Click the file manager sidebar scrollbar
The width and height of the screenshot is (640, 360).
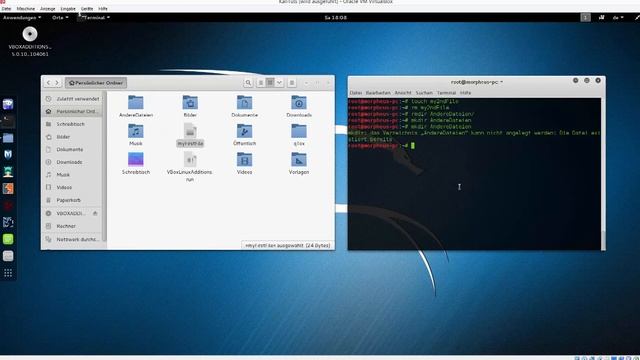(x=105, y=166)
